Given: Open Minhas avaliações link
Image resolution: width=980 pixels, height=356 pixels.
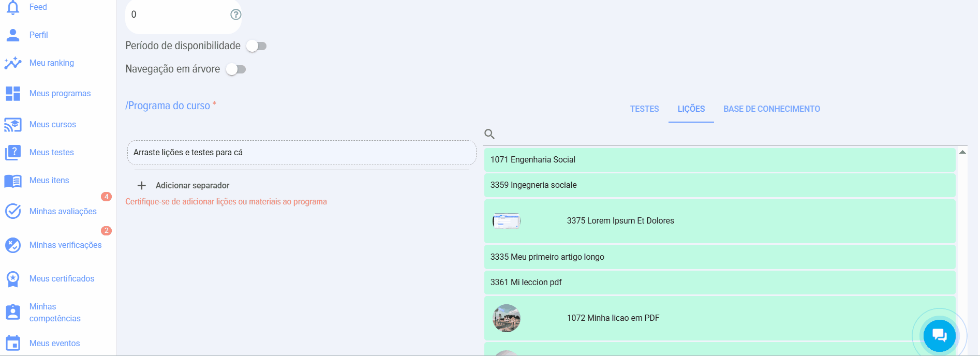Looking at the screenshot, I should pyautogui.click(x=63, y=211).
